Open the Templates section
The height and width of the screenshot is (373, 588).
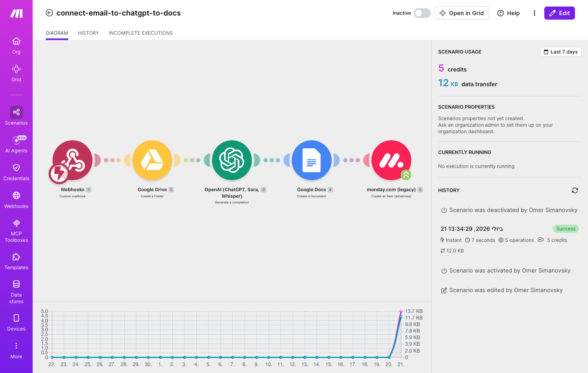(x=16, y=261)
